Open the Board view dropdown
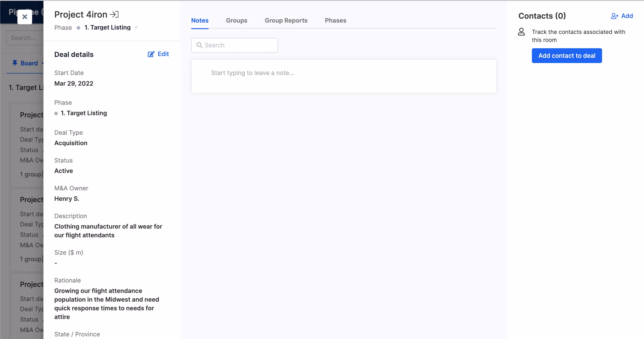The image size is (644, 339). click(30, 63)
